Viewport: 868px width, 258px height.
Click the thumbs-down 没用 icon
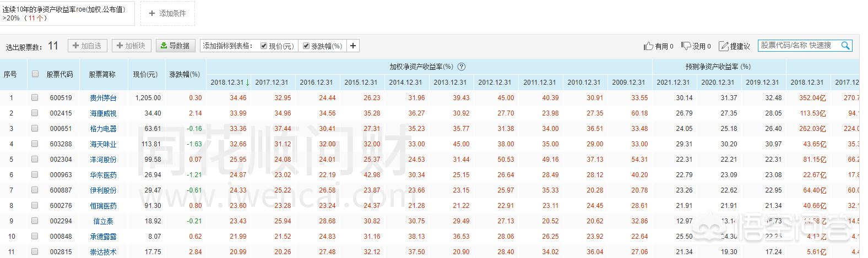pyautogui.click(x=686, y=46)
